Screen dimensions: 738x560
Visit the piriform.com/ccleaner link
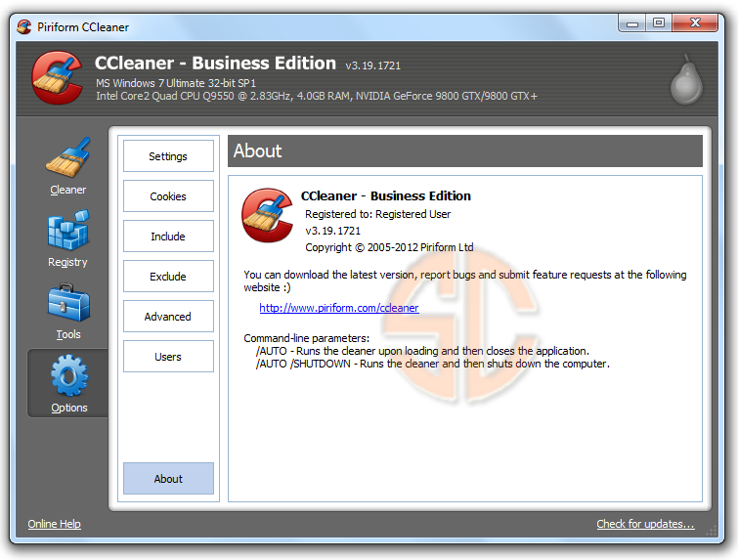pos(339,308)
